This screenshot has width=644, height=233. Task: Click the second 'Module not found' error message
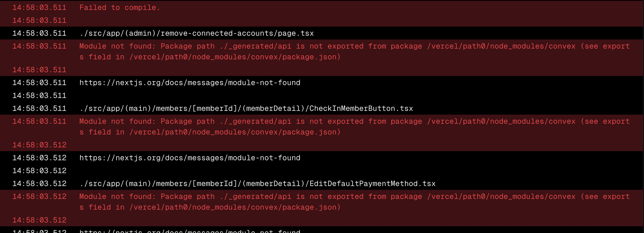pyautogui.click(x=354, y=127)
